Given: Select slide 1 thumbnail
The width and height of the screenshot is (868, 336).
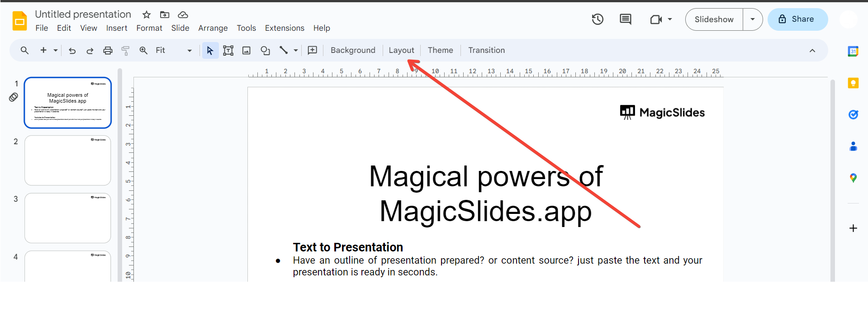Looking at the screenshot, I should (68, 103).
